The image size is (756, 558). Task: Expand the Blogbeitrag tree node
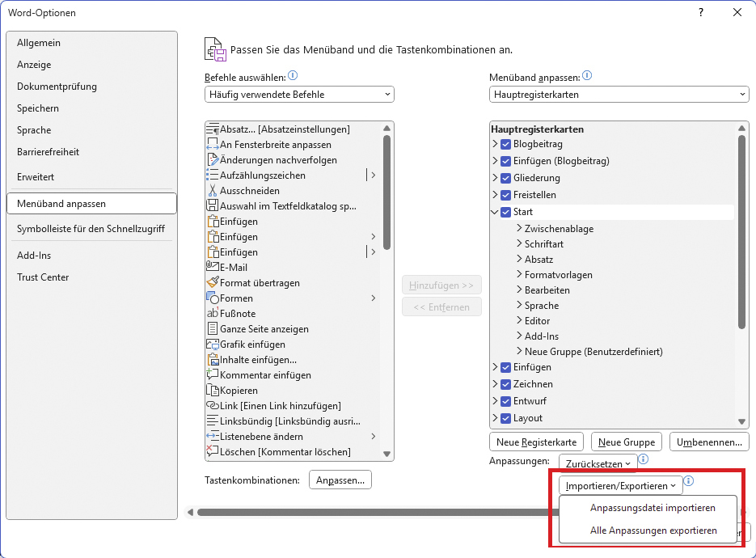point(495,144)
